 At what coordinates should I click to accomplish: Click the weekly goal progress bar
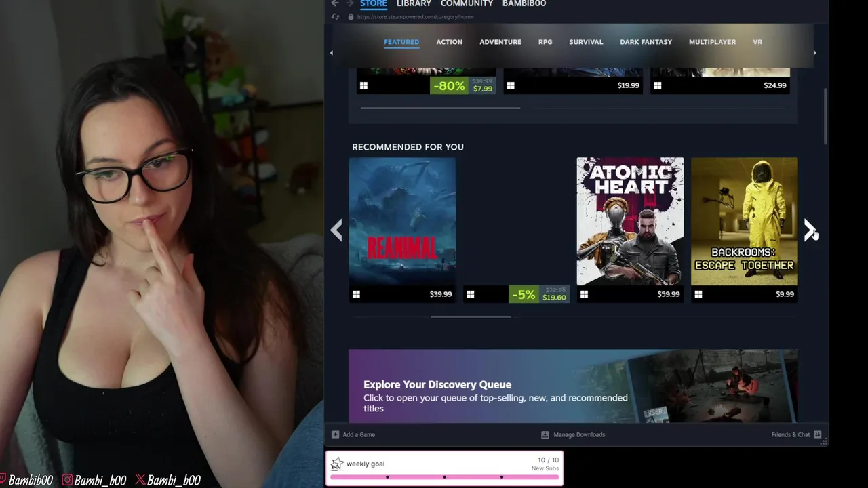click(444, 477)
